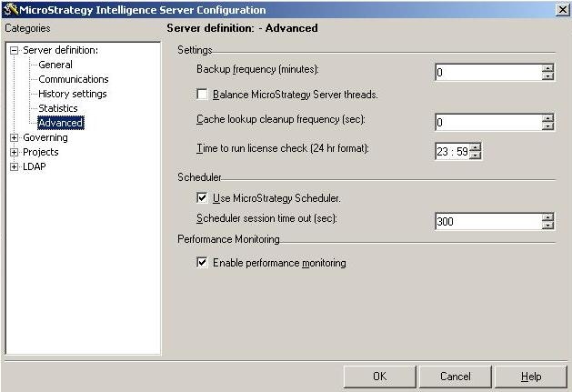Increase Scheduler session time out value

[x=548, y=217]
